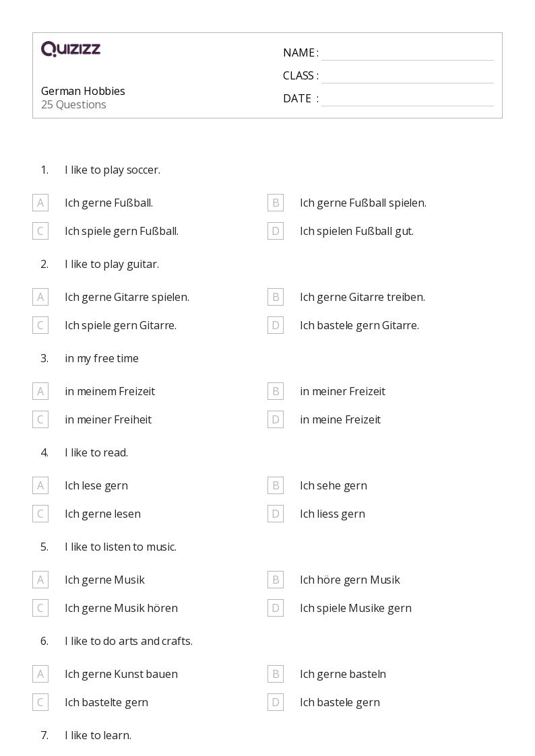Click the 'German Hobbies' title

click(x=83, y=91)
